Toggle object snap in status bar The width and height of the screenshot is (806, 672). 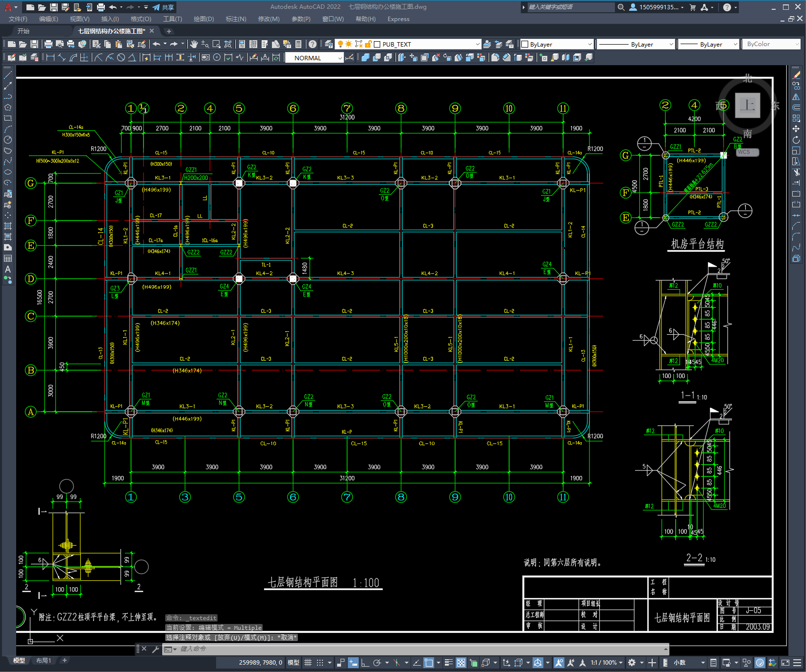(x=429, y=663)
